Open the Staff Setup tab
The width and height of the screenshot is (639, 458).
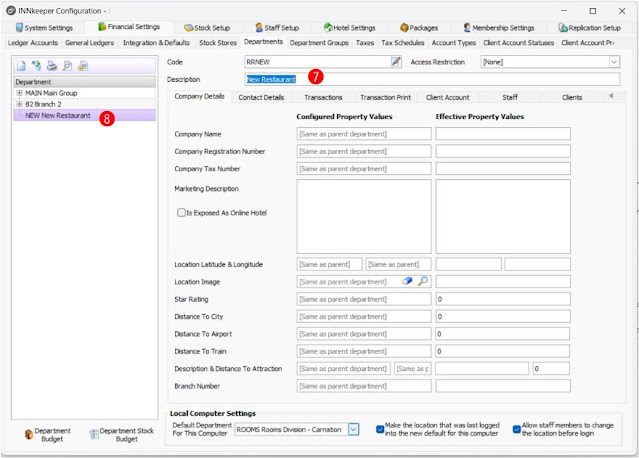click(x=277, y=28)
